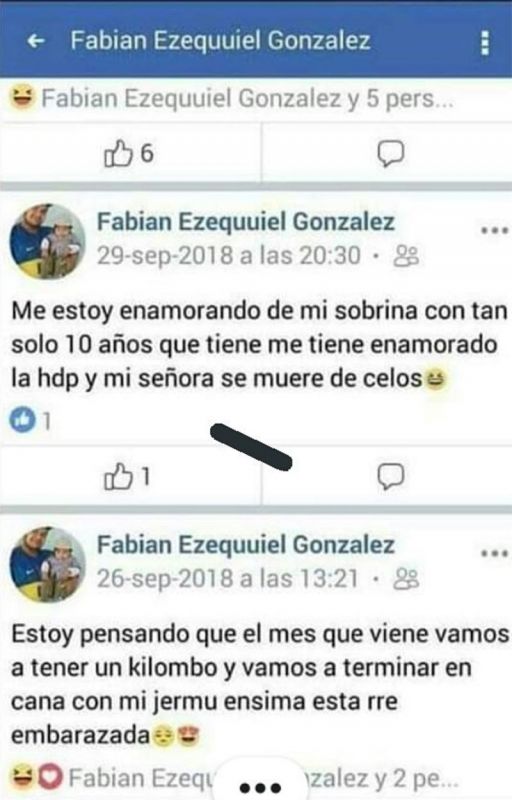Show reactions list 'y 5 pers...'

pyautogui.click(x=232, y=99)
